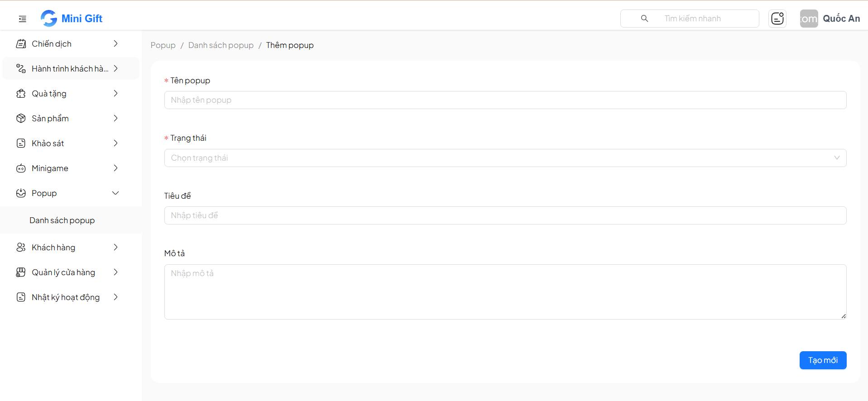Expand the Minigame chevron
Image resolution: width=868 pixels, height=401 pixels.
[115, 168]
